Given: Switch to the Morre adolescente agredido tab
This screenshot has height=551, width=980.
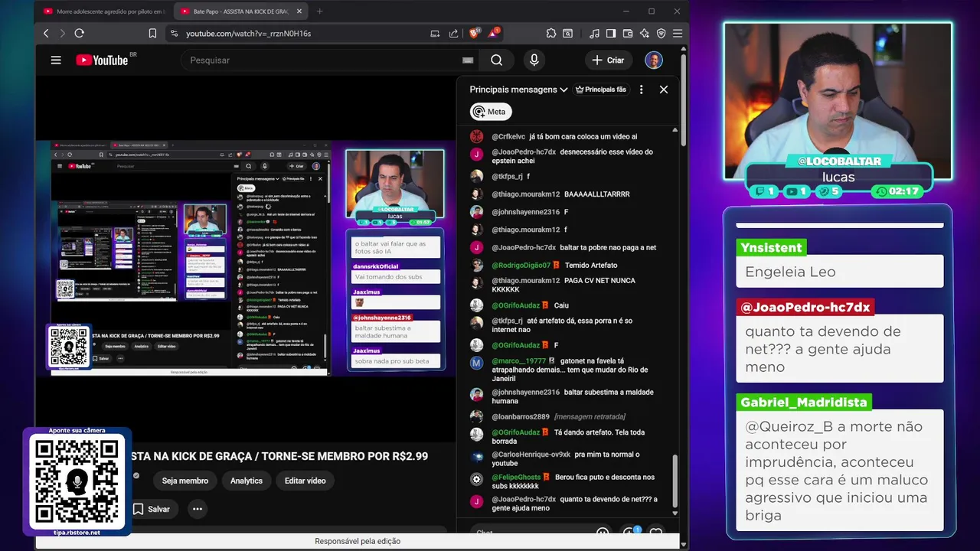Looking at the screenshot, I should point(105,11).
